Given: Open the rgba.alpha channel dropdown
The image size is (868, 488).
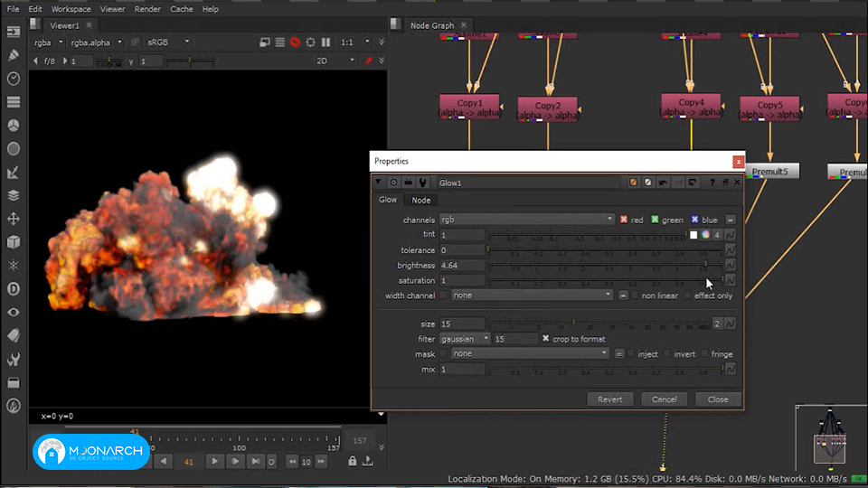Looking at the screenshot, I should 96,42.
